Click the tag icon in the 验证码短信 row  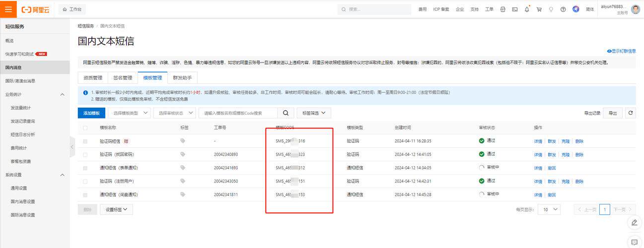(x=183, y=141)
